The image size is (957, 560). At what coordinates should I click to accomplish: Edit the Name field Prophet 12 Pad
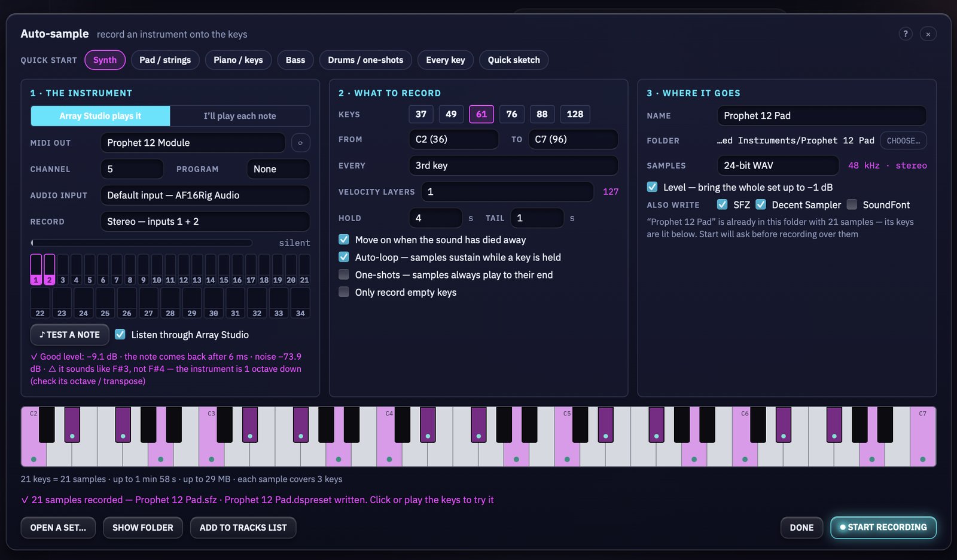822,116
